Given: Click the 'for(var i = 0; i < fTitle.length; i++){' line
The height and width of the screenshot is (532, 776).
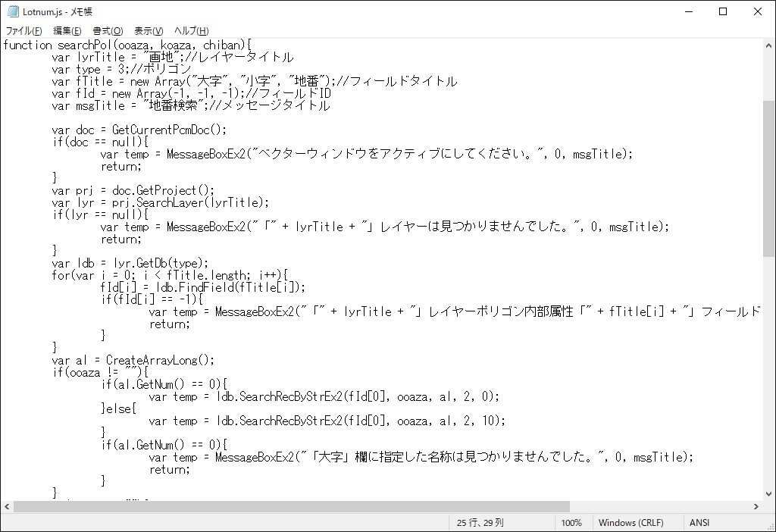Looking at the screenshot, I should [x=170, y=275].
